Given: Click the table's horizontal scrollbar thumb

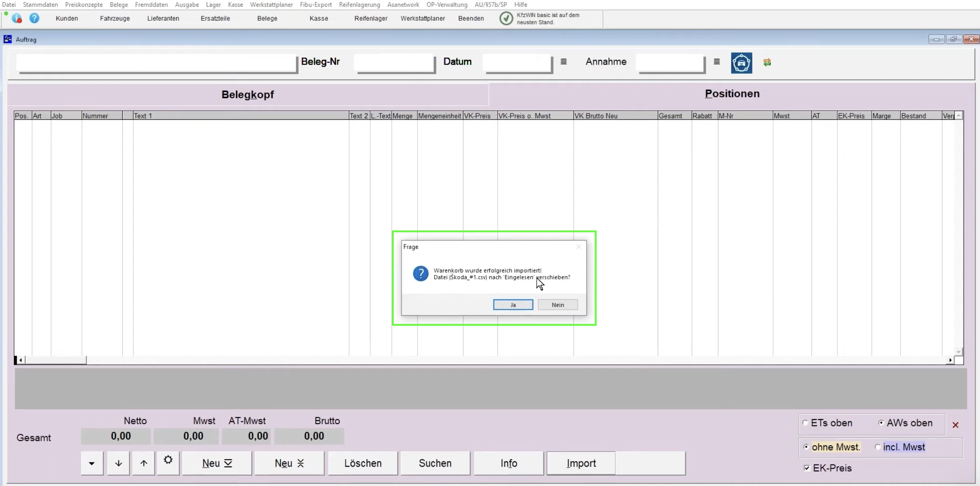Looking at the screenshot, I should [x=55, y=360].
